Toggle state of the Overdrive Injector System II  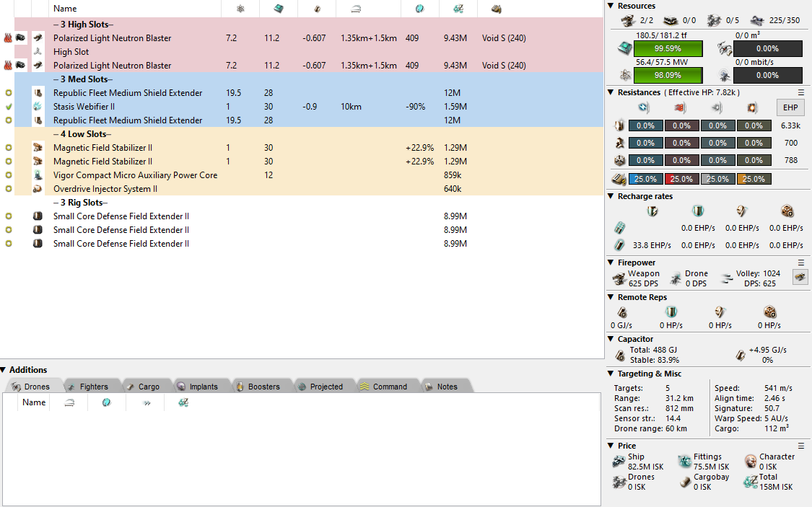8,189
